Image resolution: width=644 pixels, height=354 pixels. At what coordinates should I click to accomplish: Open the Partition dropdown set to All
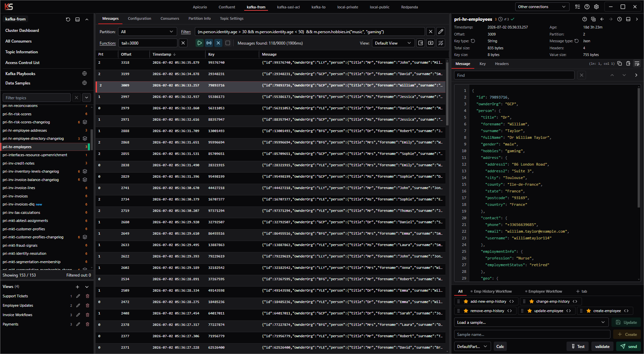[147, 32]
